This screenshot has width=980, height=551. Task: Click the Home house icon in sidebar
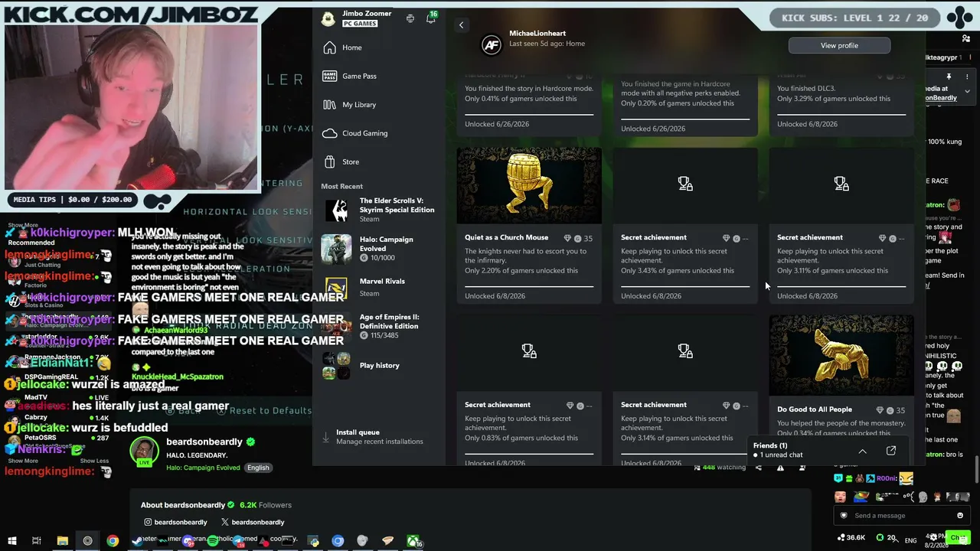[329, 47]
